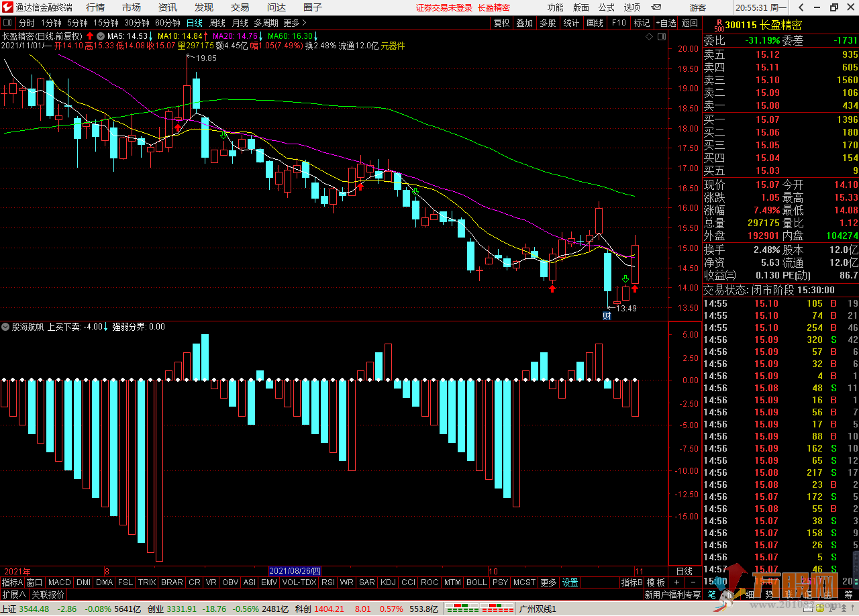The image size is (859, 616).
Task: Select the 日线 daily period tab
Action: [x=195, y=23]
